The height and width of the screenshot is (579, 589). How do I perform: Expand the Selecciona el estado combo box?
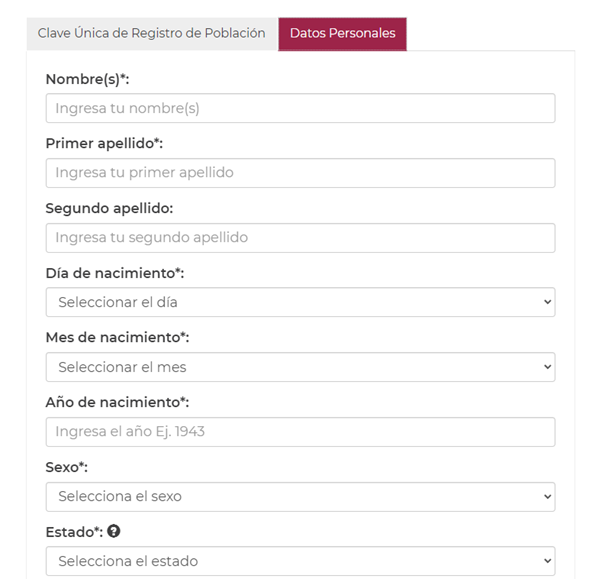point(301,561)
